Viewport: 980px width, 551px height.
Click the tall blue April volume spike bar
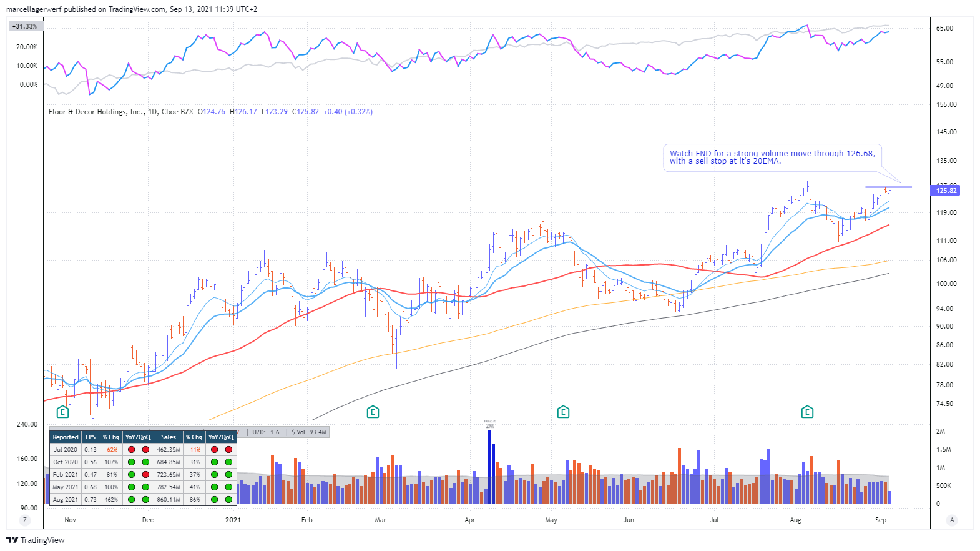(490, 467)
